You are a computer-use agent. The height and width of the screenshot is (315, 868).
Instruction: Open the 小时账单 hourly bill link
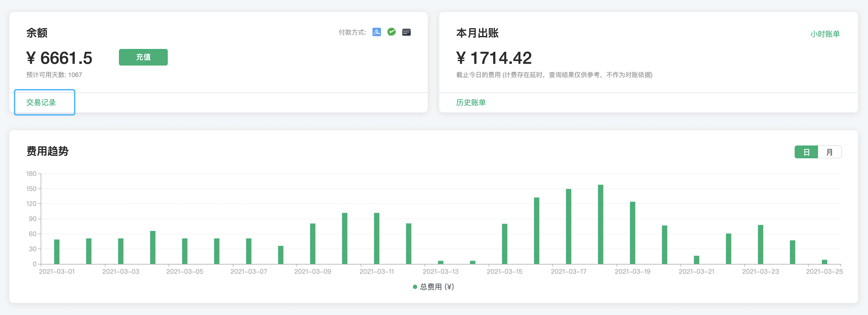(x=825, y=34)
